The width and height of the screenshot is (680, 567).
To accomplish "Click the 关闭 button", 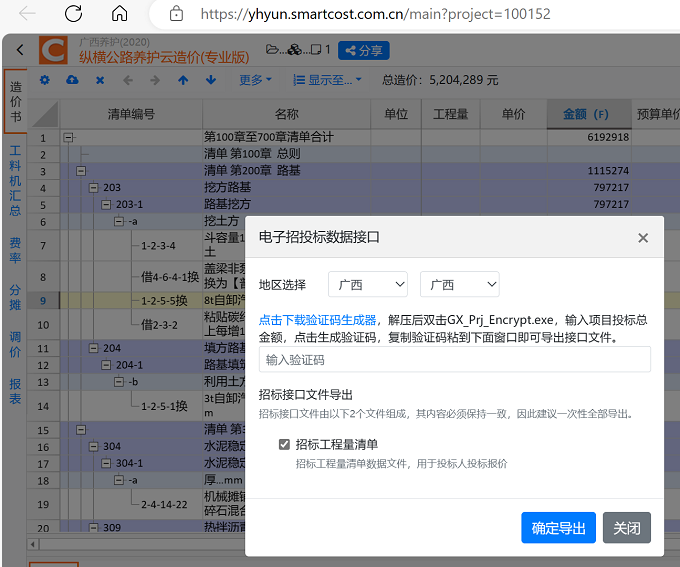I will [x=627, y=528].
